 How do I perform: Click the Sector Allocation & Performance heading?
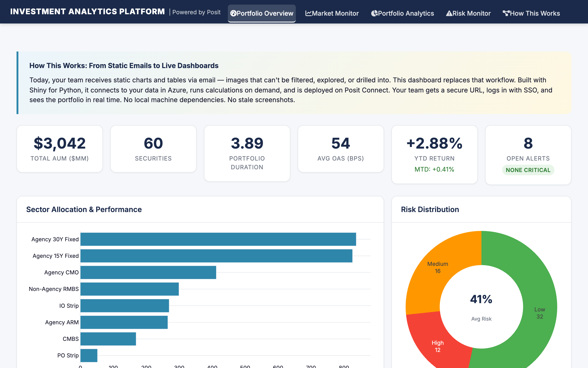tap(84, 209)
